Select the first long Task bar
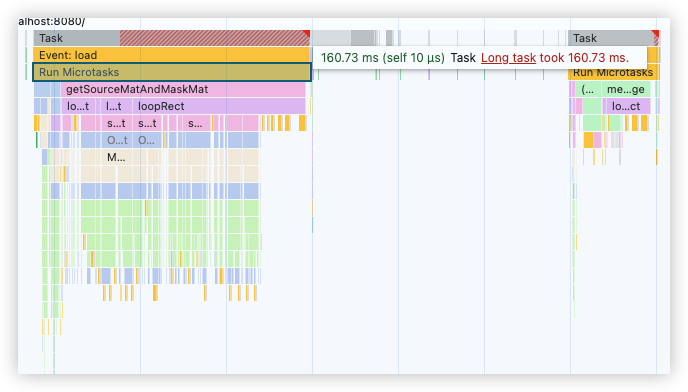 point(172,38)
